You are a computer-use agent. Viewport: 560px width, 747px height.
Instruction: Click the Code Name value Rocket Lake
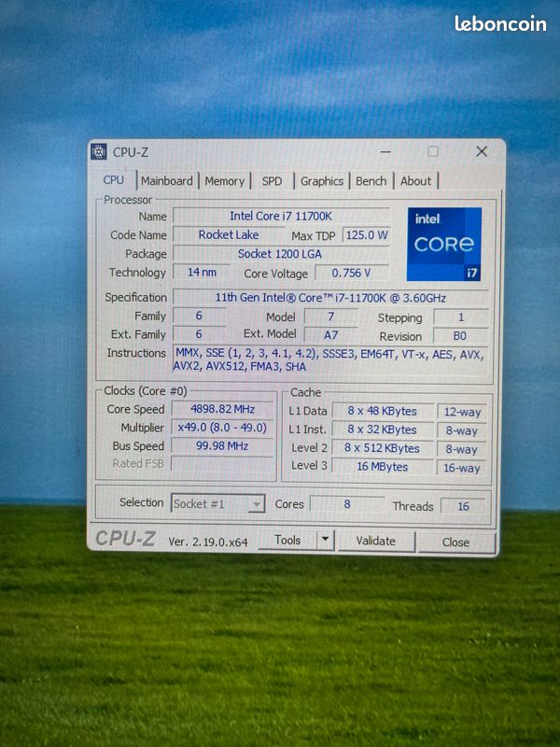click(x=229, y=235)
